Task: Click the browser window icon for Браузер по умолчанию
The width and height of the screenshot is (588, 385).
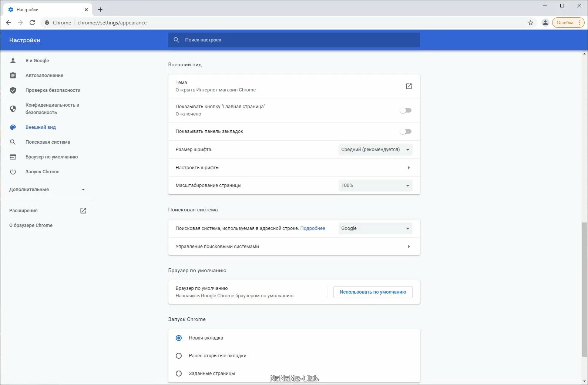Action: coord(13,157)
